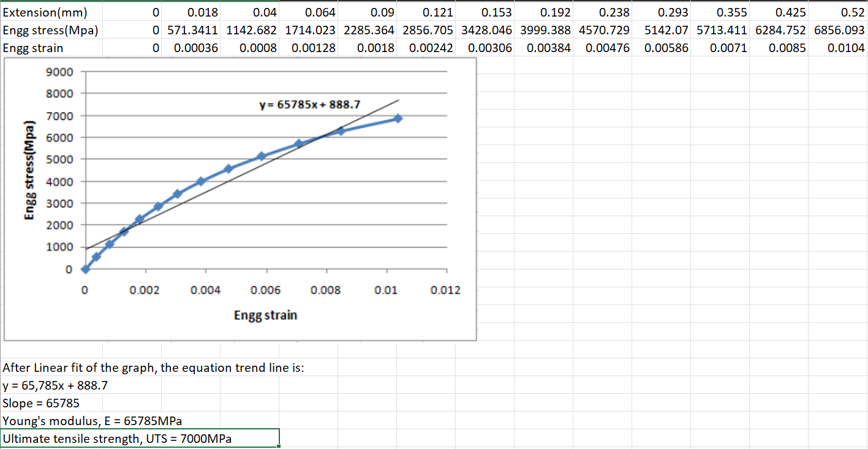The width and height of the screenshot is (868, 449).
Task: Click the extension value 0.425 cell
Action: [779, 13]
